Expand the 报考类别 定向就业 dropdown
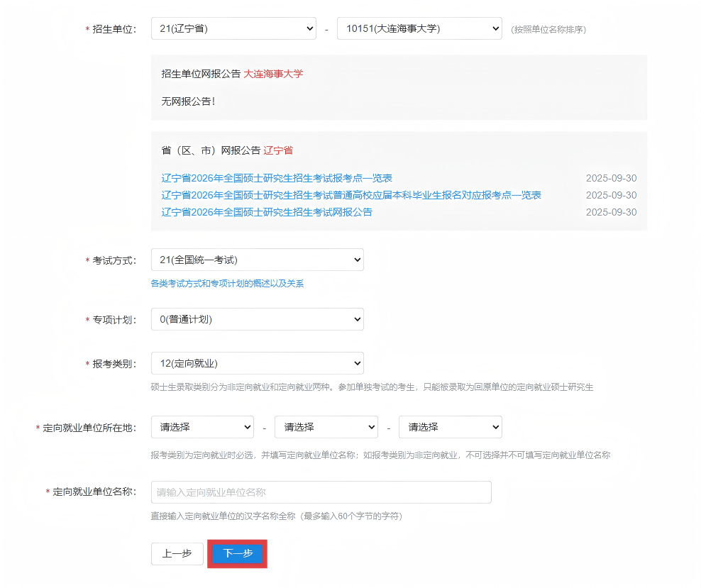Viewport: 701px width, 588px height. click(x=257, y=363)
